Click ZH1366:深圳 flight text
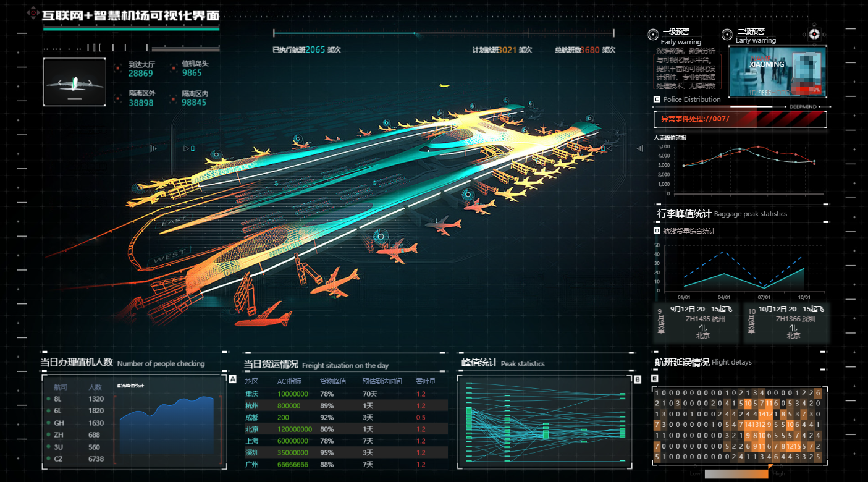The image size is (868, 482). coord(796,319)
